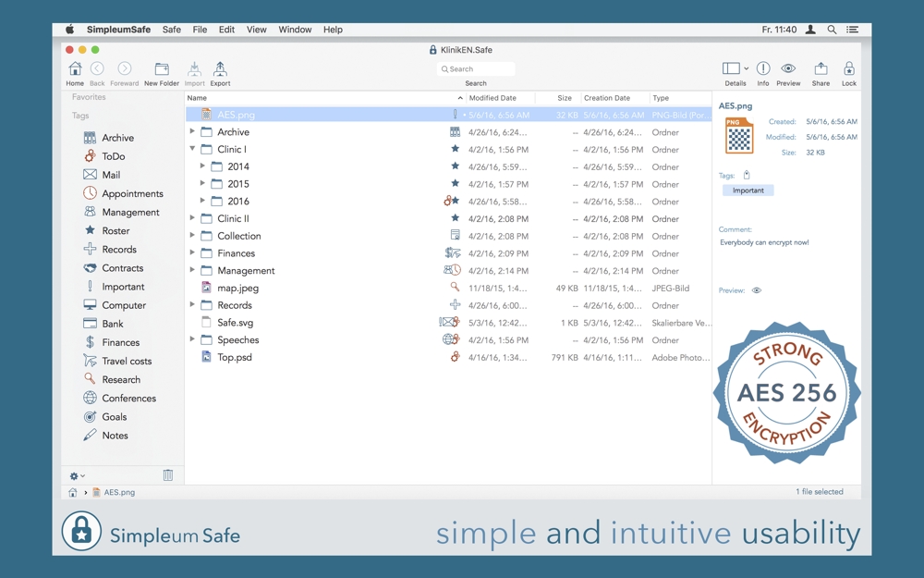The width and height of the screenshot is (924, 578).
Task: Click the Foreward toolbar arrow
Action: click(125, 69)
